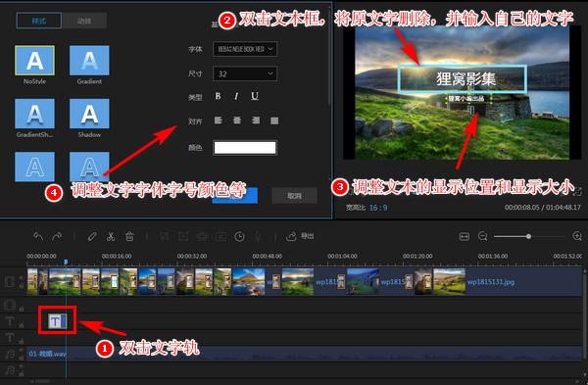Align text center
Screen dimensions: 588x385
coord(237,120)
